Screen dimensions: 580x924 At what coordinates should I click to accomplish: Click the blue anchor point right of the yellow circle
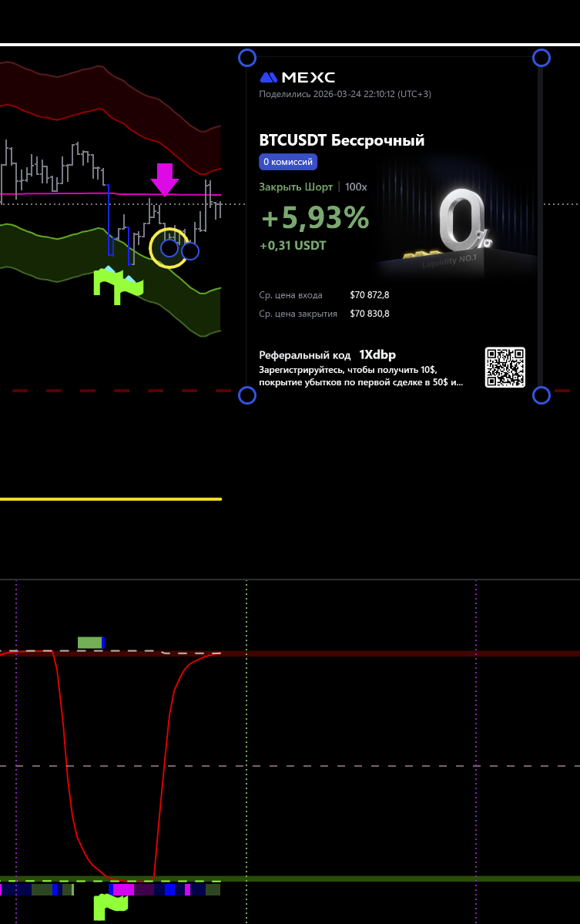coord(190,250)
